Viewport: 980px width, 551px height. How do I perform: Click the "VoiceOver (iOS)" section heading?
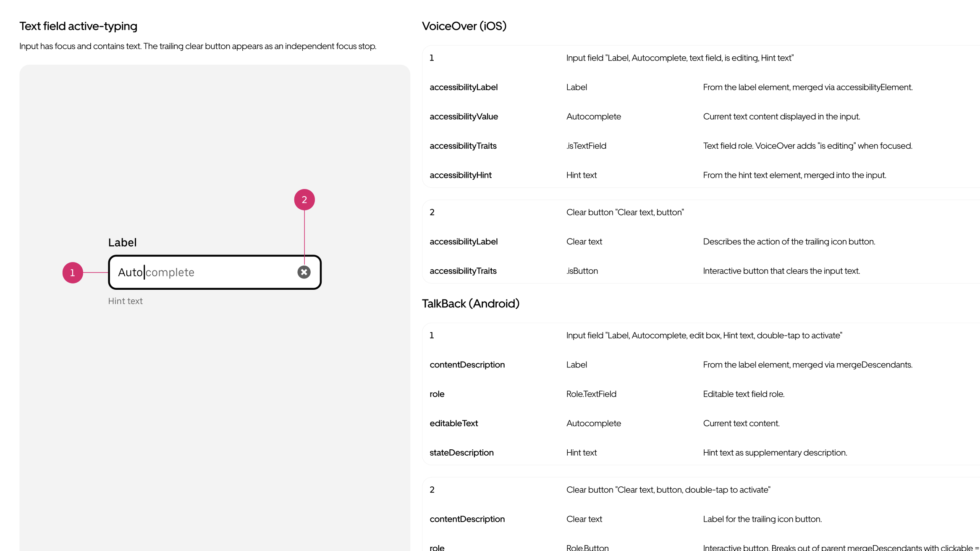click(x=464, y=26)
